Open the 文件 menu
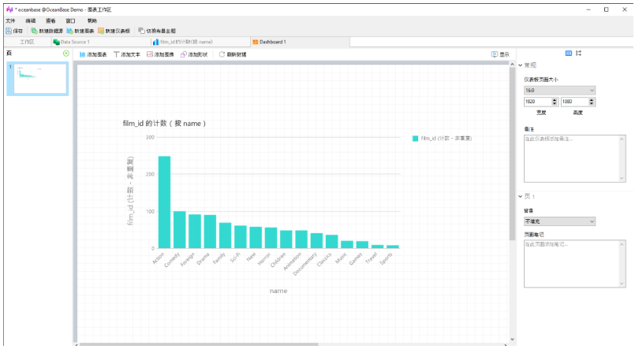Image resolution: width=635 pixels, height=364 pixels. click(10, 20)
